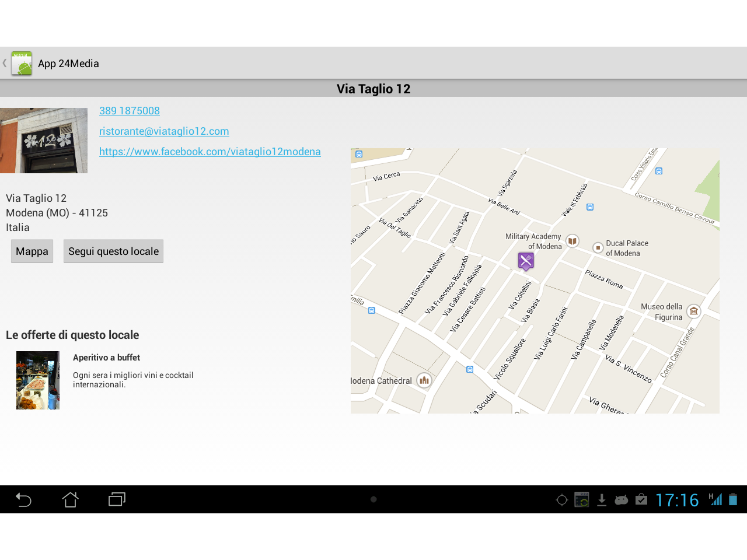Tap the GPS location status icon

point(562,500)
